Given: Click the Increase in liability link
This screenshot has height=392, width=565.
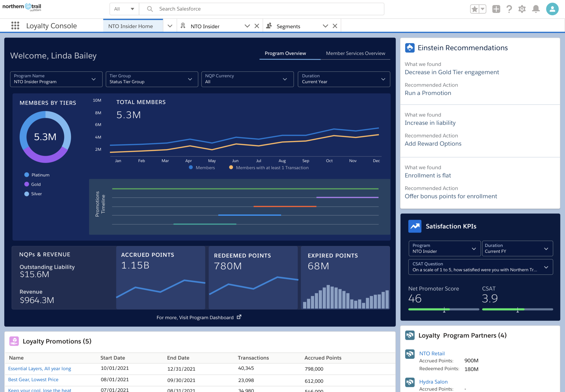Looking at the screenshot, I should click(x=430, y=123).
